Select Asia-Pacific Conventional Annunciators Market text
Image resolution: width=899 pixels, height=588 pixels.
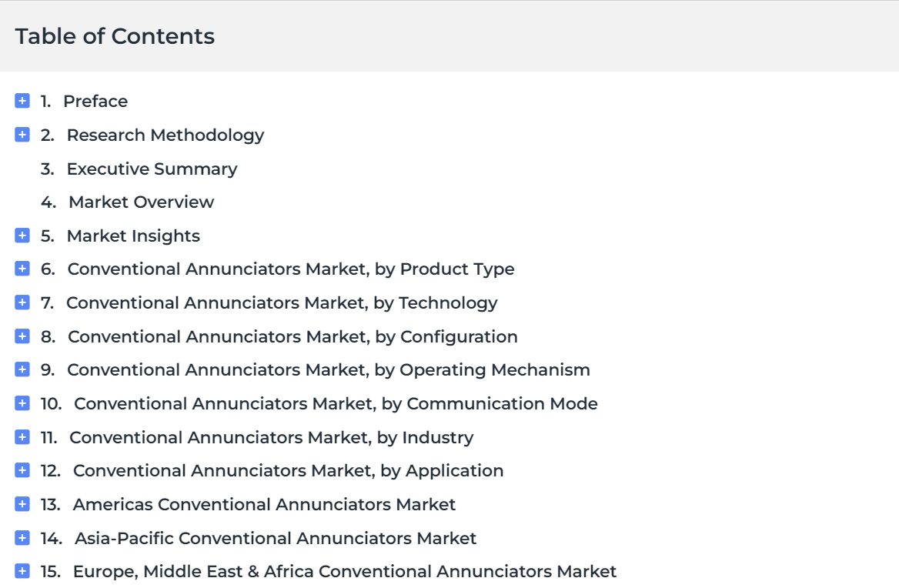tap(276, 539)
